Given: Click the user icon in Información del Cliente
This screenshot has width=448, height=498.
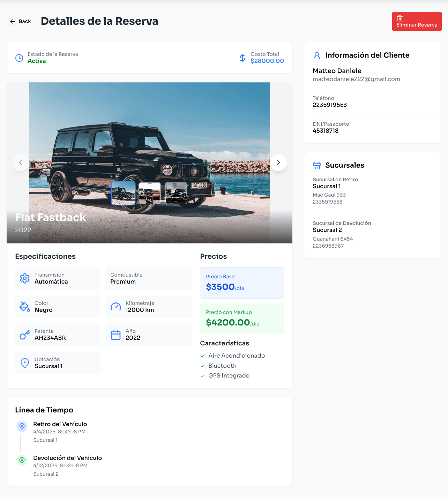Looking at the screenshot, I should (x=317, y=55).
